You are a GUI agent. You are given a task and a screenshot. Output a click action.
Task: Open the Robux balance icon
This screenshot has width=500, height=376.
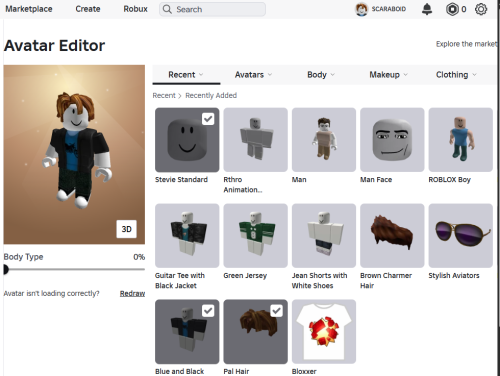tap(452, 9)
